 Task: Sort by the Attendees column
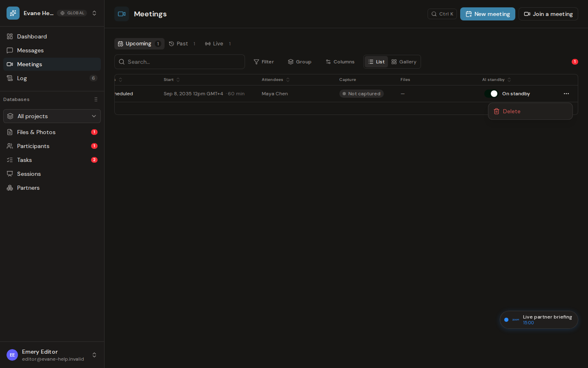tap(276, 80)
